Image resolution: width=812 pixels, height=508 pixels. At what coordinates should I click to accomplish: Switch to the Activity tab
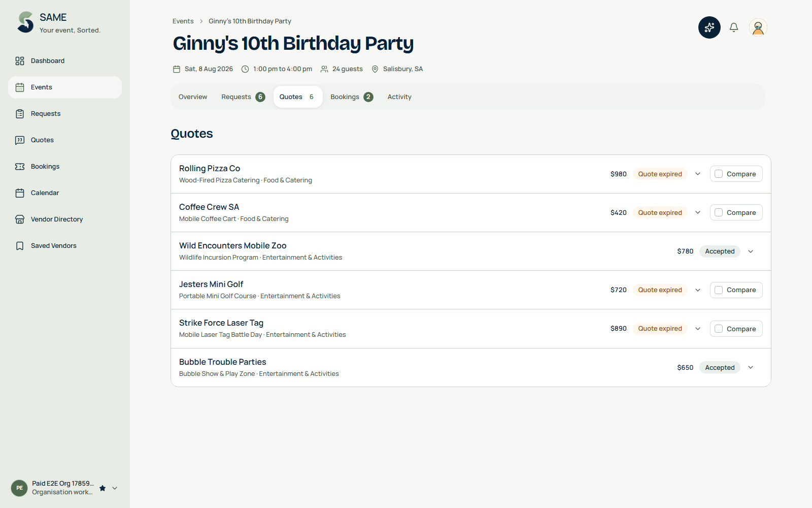click(x=399, y=97)
